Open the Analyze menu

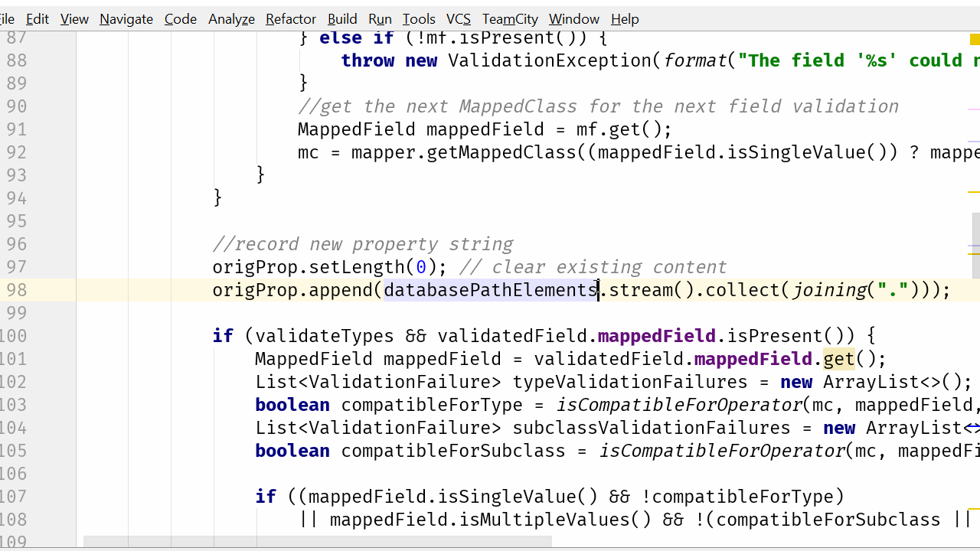(231, 19)
